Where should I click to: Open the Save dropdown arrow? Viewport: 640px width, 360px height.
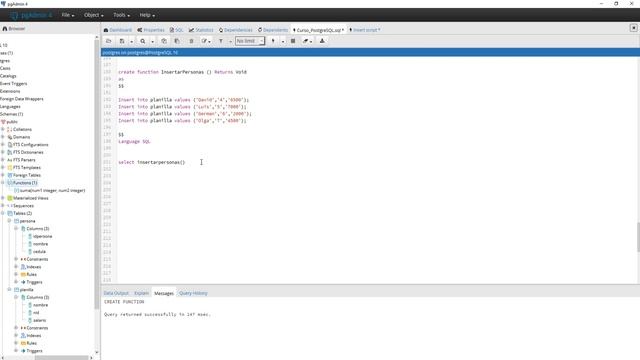point(131,41)
